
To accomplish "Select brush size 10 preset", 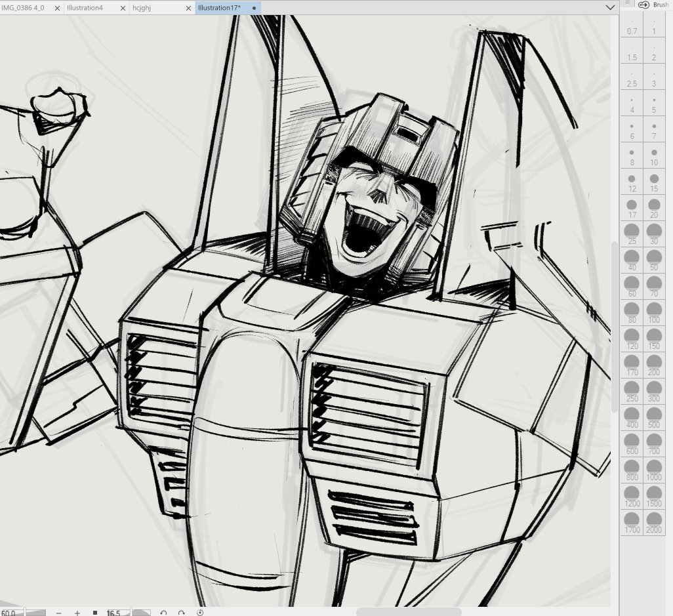I will click(654, 156).
